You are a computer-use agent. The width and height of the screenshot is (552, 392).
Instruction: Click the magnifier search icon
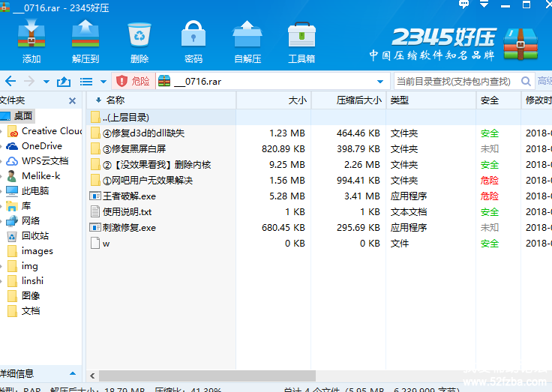526,81
